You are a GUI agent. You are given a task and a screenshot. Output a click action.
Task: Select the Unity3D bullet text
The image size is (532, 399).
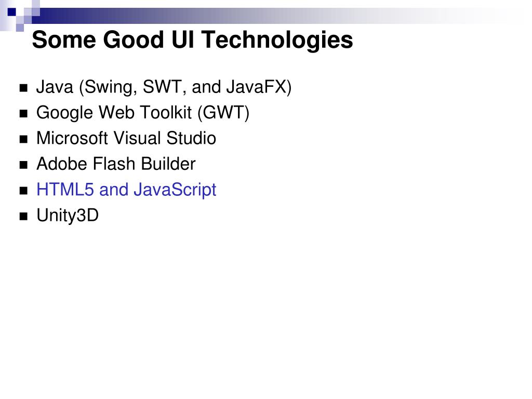[x=68, y=216]
